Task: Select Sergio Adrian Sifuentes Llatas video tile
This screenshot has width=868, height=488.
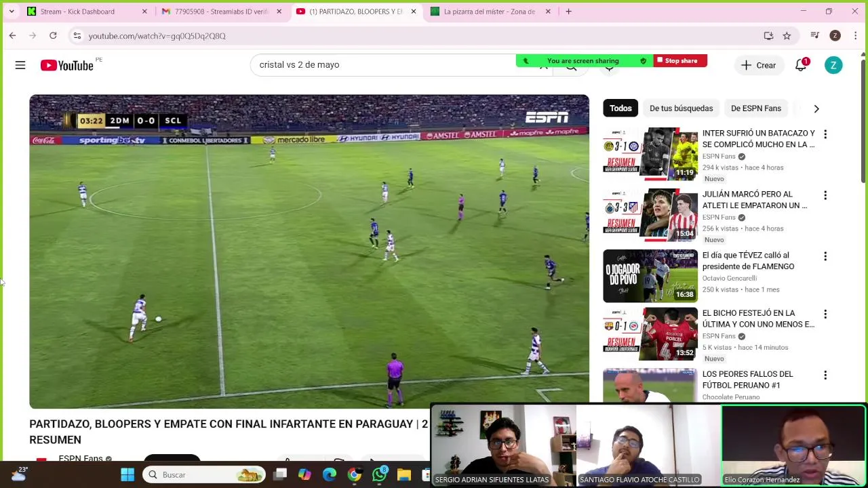Action: (x=503, y=445)
